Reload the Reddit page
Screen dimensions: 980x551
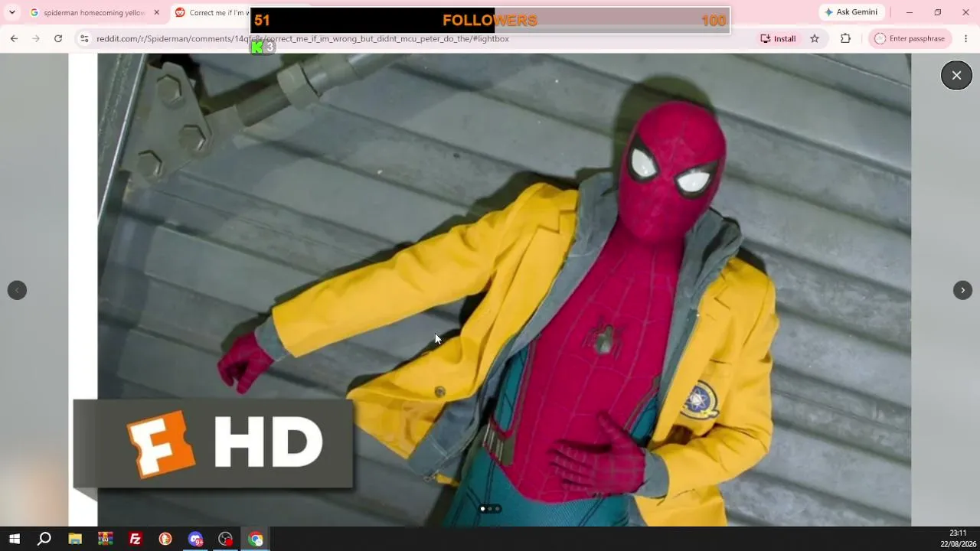(58, 38)
